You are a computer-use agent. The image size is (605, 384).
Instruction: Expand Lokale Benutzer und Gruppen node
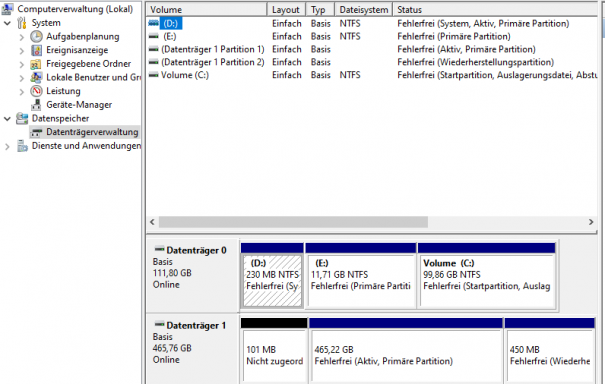(x=22, y=78)
